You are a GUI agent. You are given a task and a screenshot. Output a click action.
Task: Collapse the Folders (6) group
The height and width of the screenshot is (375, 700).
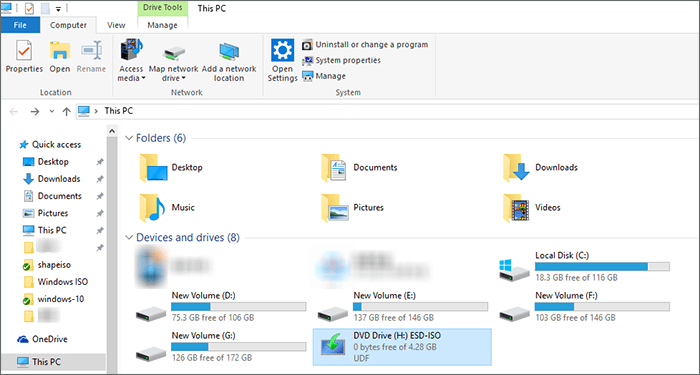coord(129,138)
